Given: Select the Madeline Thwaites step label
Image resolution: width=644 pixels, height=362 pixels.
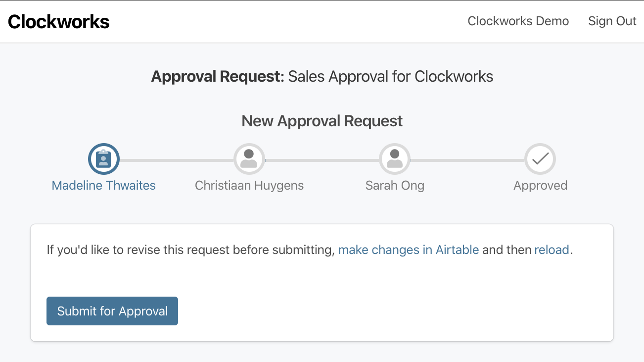Looking at the screenshot, I should (104, 186).
